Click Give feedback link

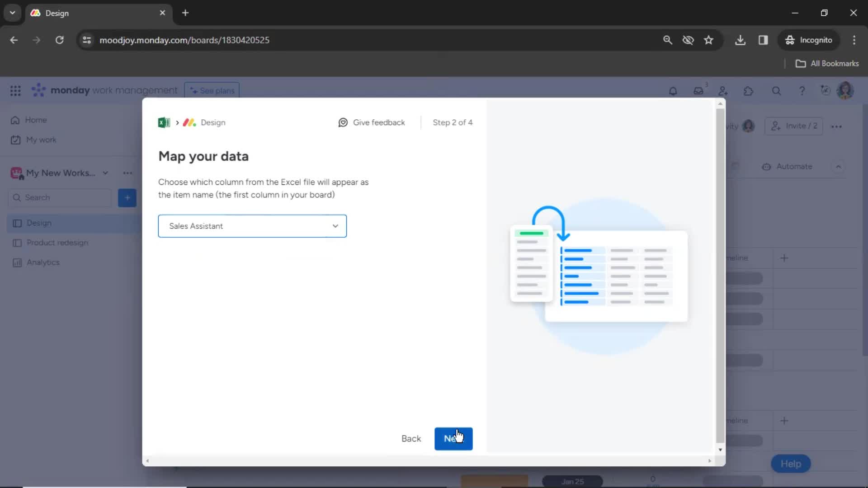[372, 122]
